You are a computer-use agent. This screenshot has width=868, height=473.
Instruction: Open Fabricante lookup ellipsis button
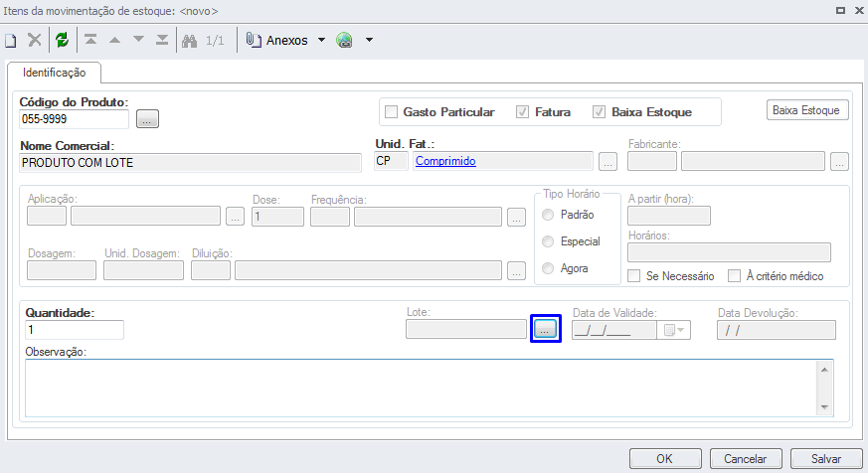coord(840,162)
